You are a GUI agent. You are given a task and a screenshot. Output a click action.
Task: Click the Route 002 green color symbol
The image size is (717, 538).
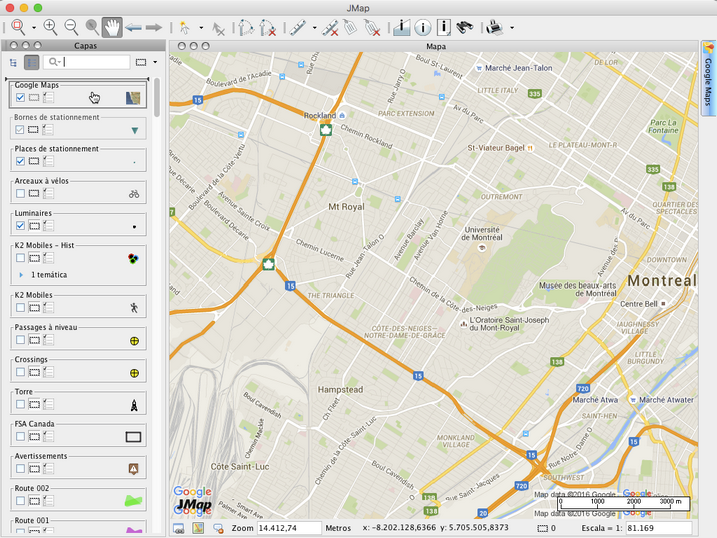tap(134, 501)
